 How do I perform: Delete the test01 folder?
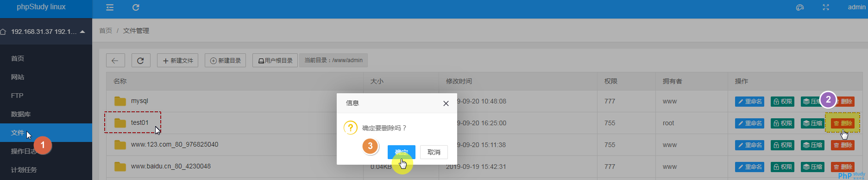coord(843,123)
